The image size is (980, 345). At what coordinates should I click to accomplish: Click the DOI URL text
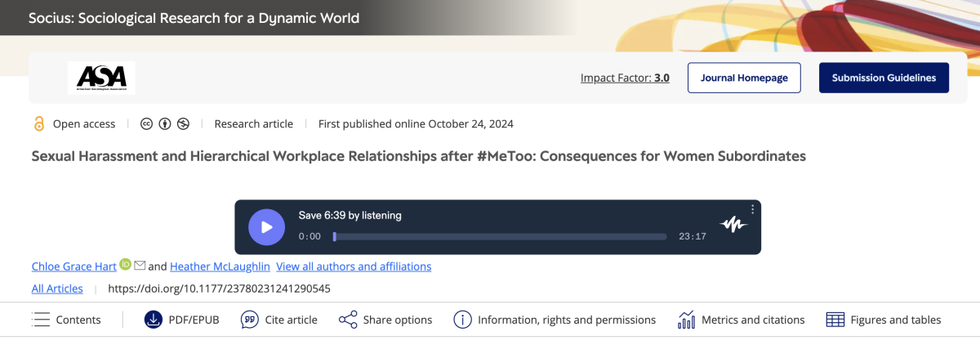[x=219, y=288]
